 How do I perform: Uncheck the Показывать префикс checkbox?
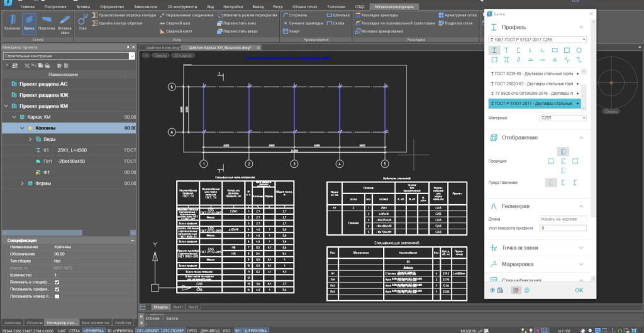57,289
